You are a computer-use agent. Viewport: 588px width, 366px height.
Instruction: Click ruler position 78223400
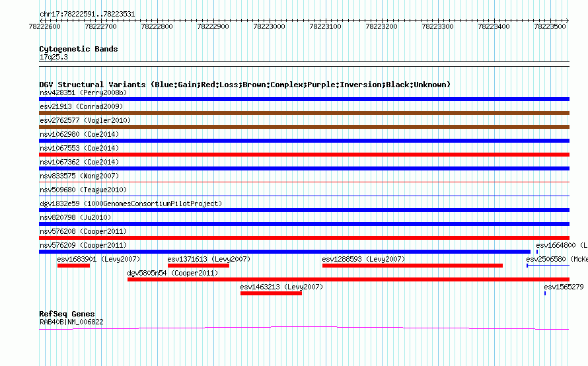[x=494, y=26]
